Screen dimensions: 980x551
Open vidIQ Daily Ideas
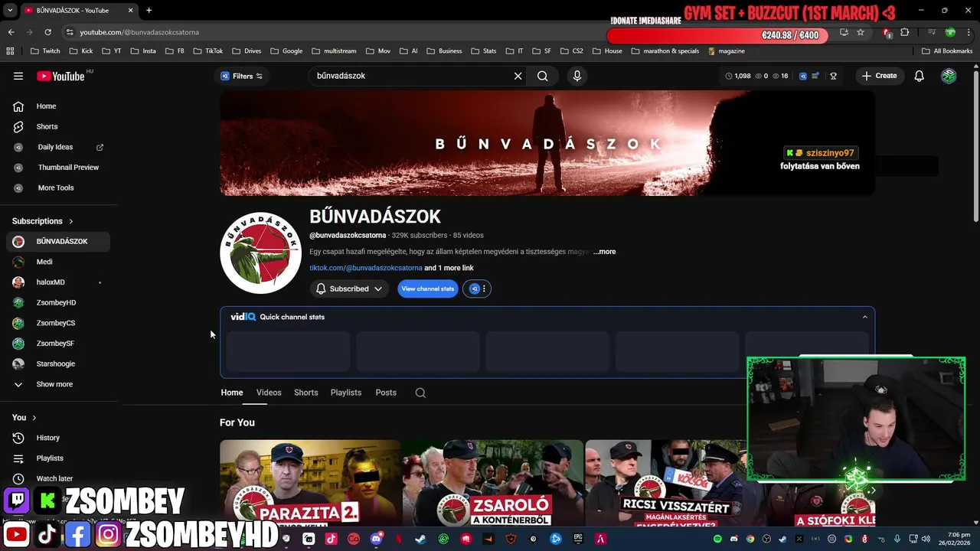[57, 147]
